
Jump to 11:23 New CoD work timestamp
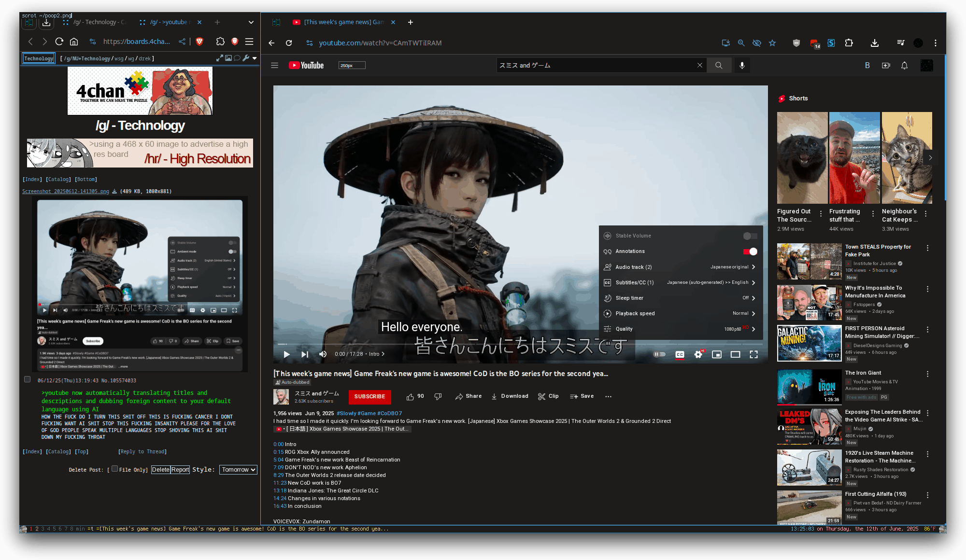pyautogui.click(x=280, y=483)
